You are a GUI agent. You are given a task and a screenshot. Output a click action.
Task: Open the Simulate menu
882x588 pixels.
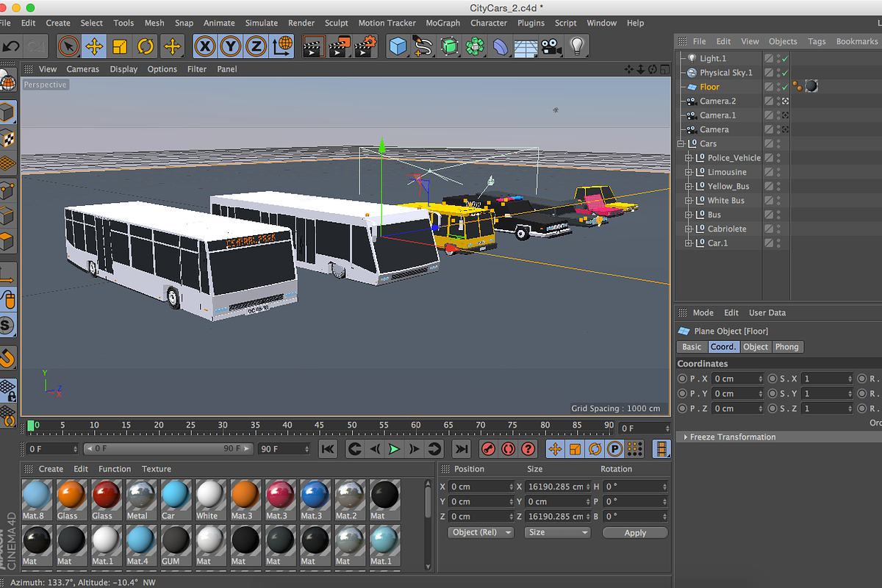pyautogui.click(x=262, y=23)
